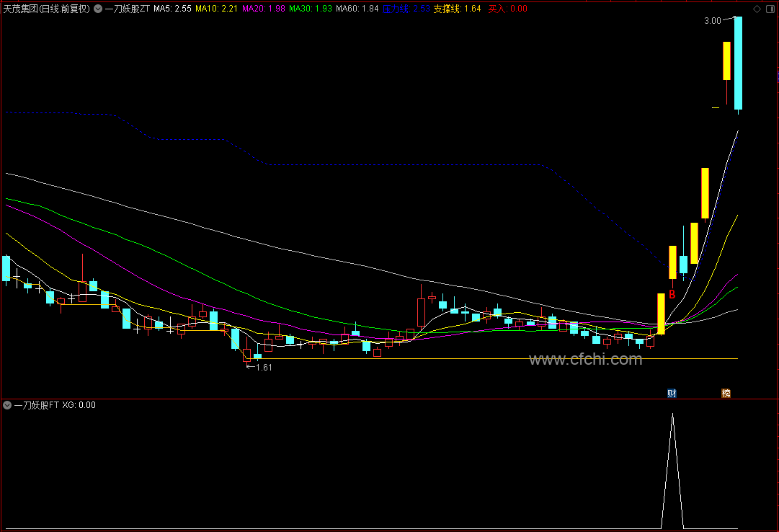This screenshot has height=532, width=779.
Task: Open the 一刀妖股FT sub-panel dropdown arrow
Action: click(x=7, y=405)
